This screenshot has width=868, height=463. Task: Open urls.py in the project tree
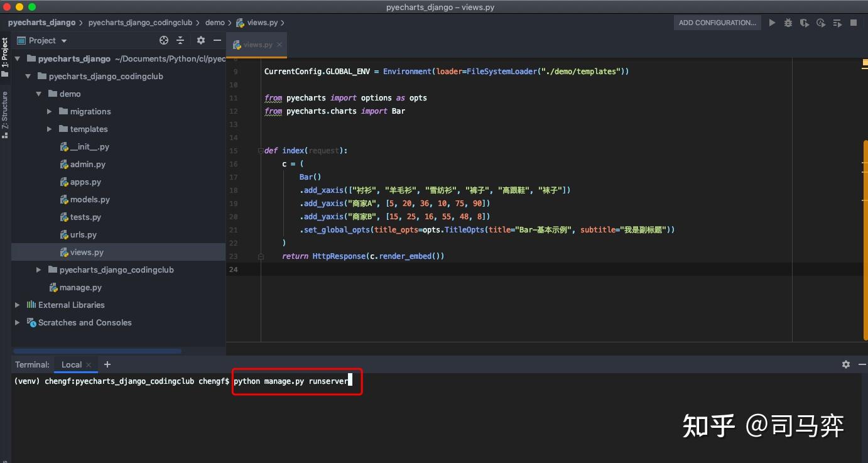(x=83, y=234)
